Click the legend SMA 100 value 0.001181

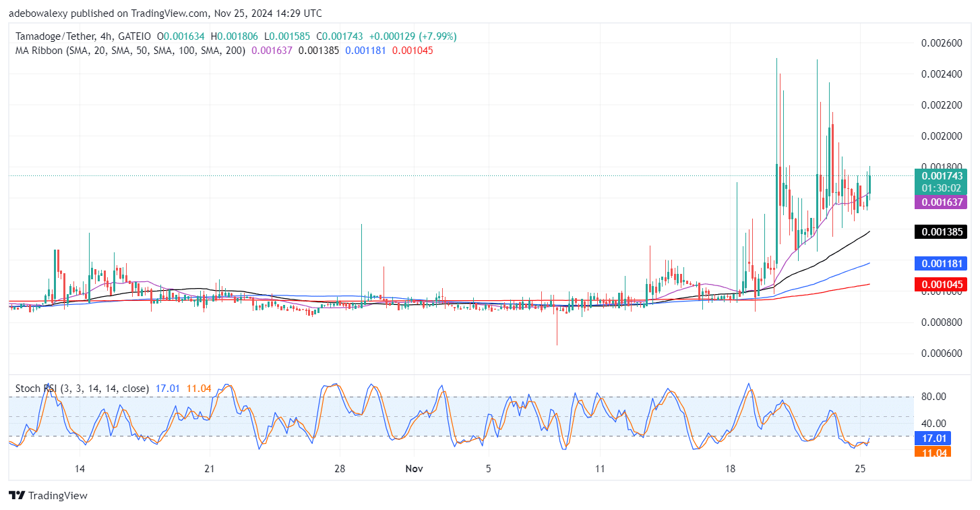(x=365, y=51)
